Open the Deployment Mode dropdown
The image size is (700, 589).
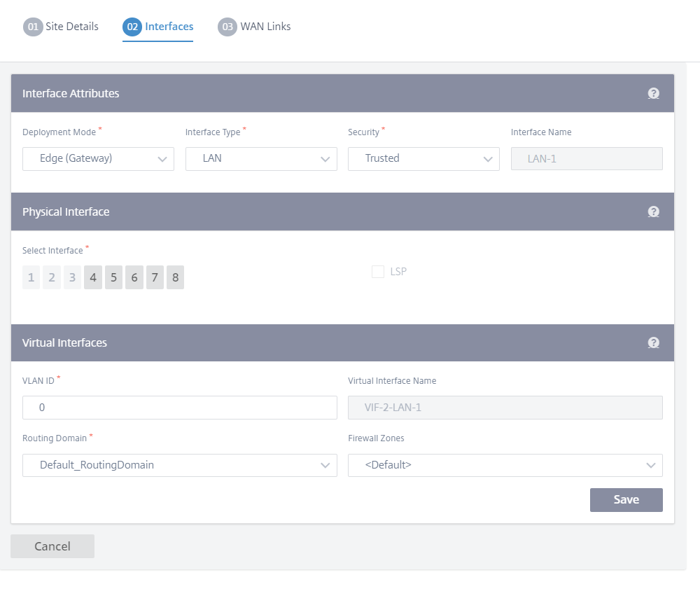[x=98, y=159]
